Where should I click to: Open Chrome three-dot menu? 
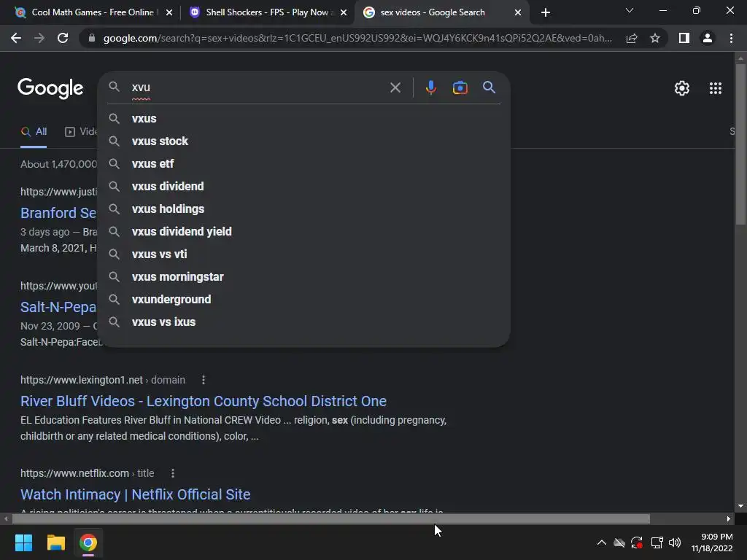point(731,38)
